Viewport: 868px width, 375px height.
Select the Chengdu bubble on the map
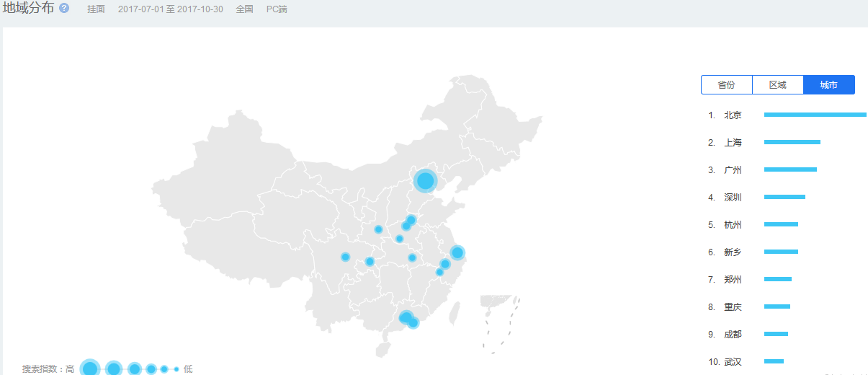click(345, 257)
